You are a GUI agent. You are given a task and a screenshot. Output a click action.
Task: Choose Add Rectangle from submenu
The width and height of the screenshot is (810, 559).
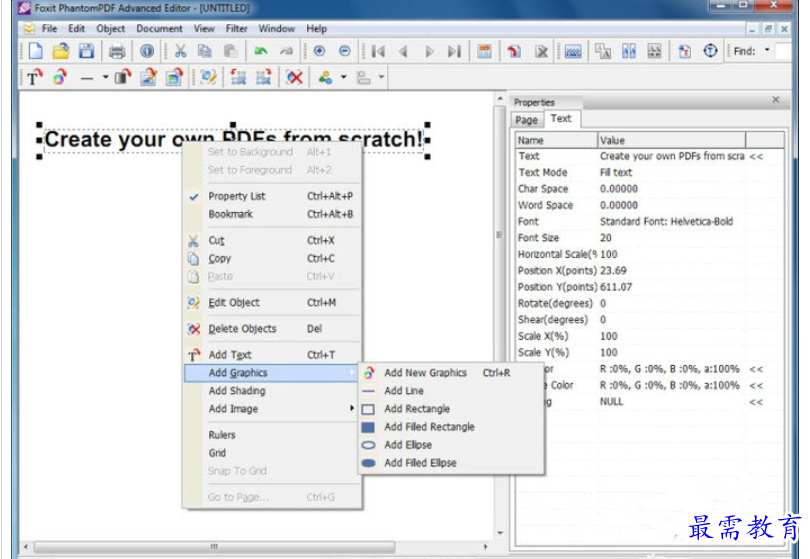[451, 409]
